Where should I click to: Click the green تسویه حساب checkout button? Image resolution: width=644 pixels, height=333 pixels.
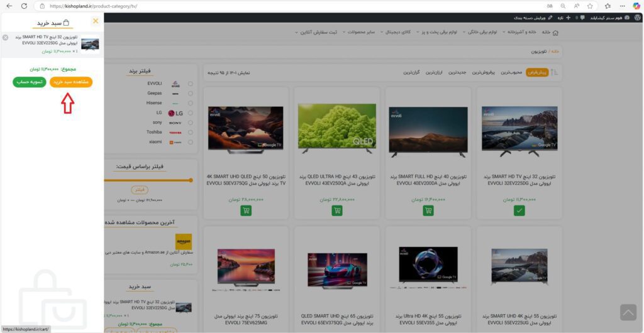(30, 82)
